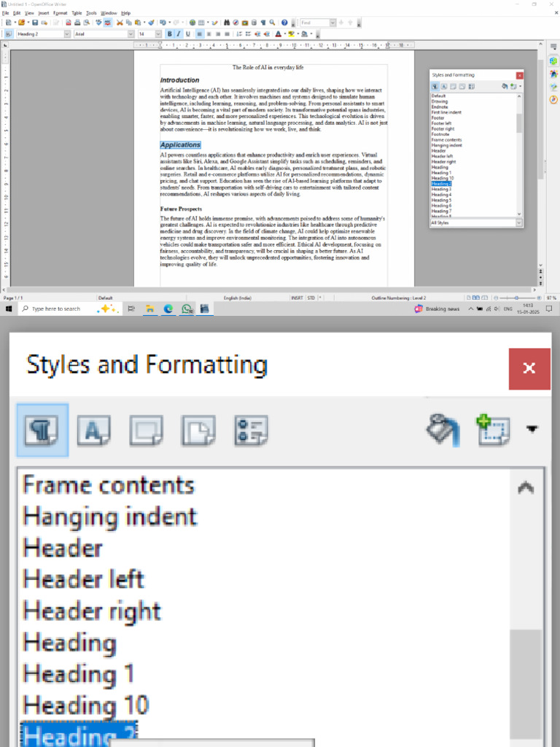Toggle INSRT insert mode in status bar
The image size is (560, 747).
coord(297,298)
